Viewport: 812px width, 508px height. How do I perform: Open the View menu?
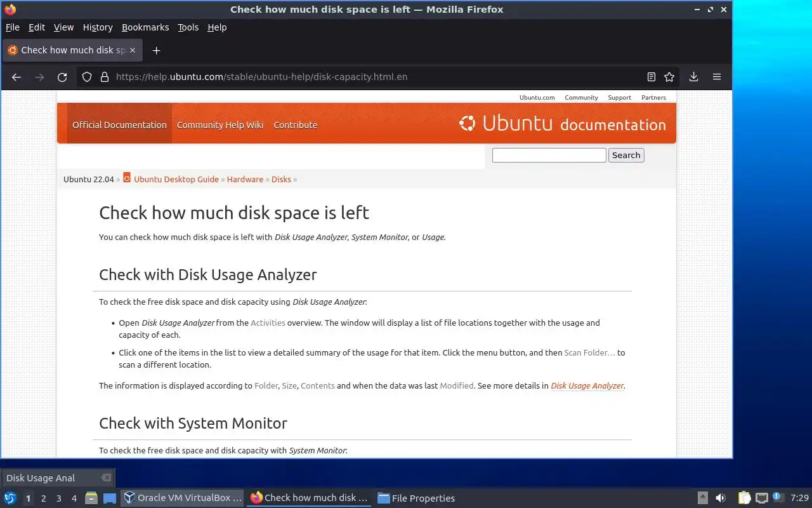click(63, 27)
